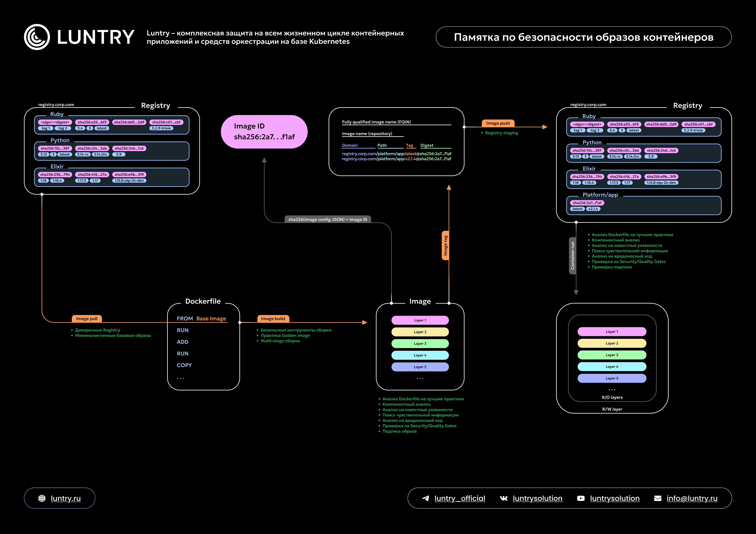Image resolution: width=756 pixels, height=534 pixels.
Task: Click the Telegram paper-plane icon
Action: pos(425,498)
